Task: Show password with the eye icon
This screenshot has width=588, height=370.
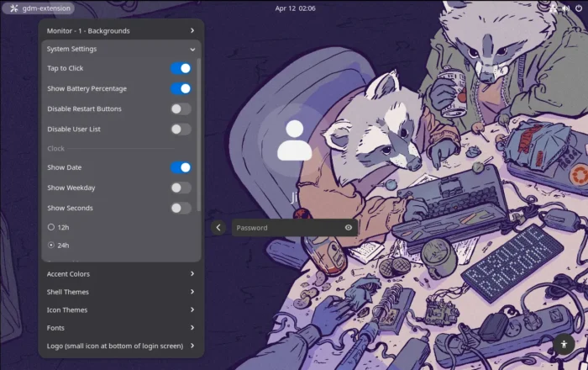Action: click(x=349, y=227)
